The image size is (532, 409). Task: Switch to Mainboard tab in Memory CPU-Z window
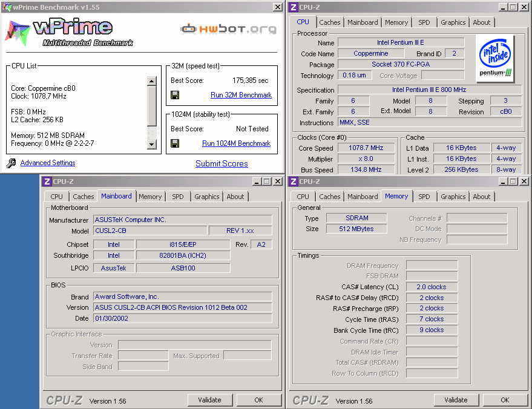363,197
